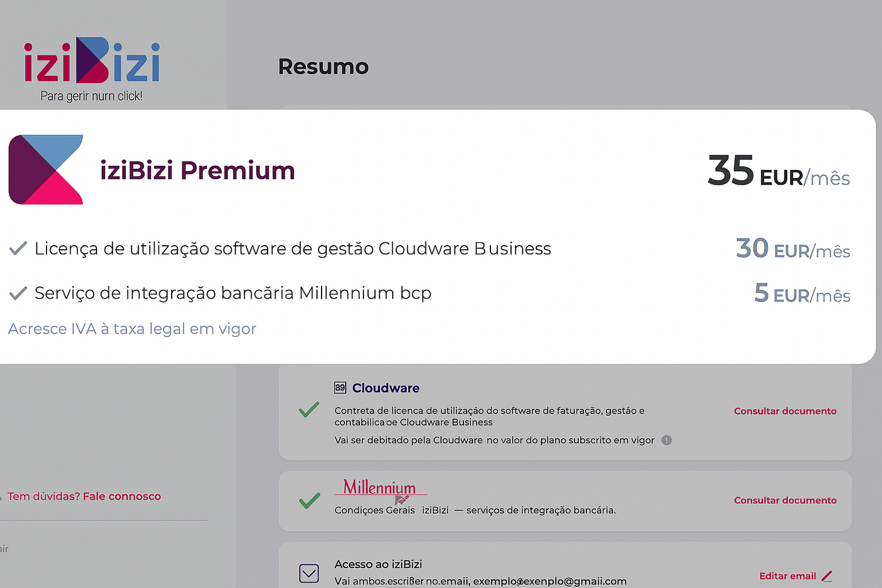Viewport: 882px width, 588px height.
Task: Click the info icon after 'subscrito em vigor'
Action: [666, 440]
